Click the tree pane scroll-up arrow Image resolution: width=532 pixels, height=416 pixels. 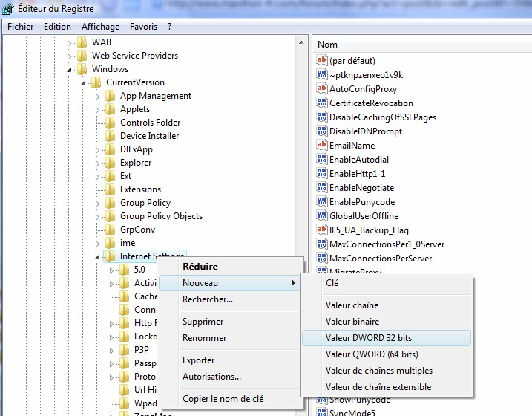[301, 43]
